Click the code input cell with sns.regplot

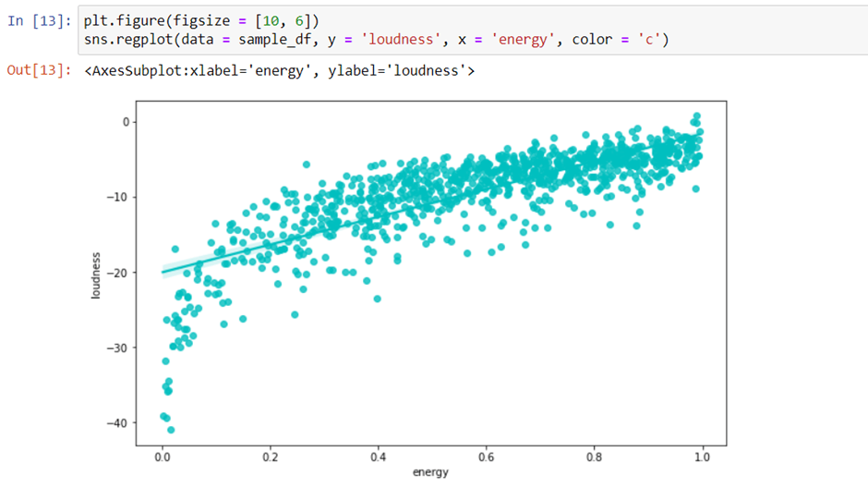coord(473,30)
